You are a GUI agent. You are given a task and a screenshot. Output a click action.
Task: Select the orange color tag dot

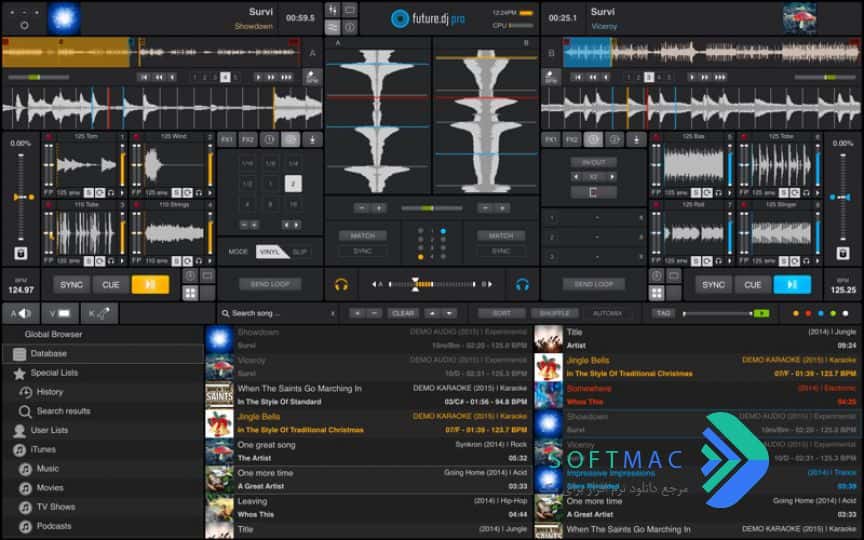click(796, 314)
